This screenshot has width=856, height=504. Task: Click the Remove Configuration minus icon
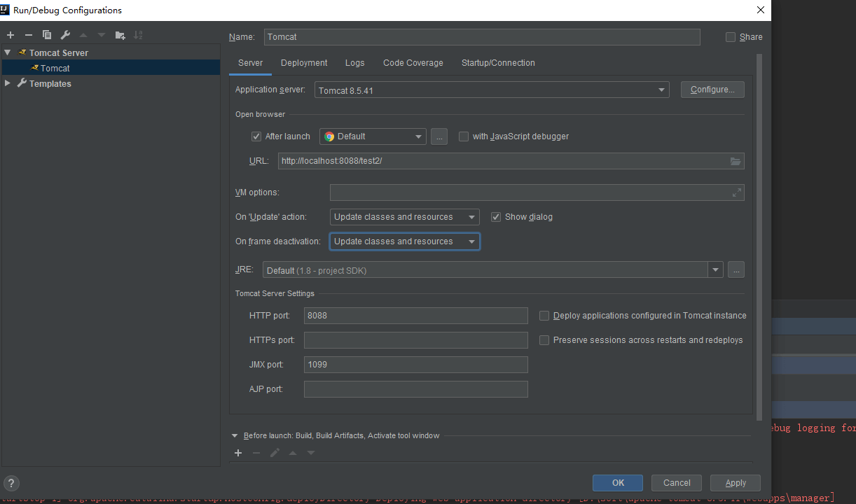click(x=29, y=35)
